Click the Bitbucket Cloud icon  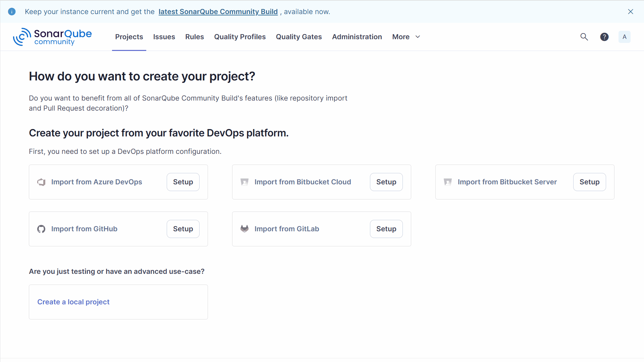(x=245, y=182)
